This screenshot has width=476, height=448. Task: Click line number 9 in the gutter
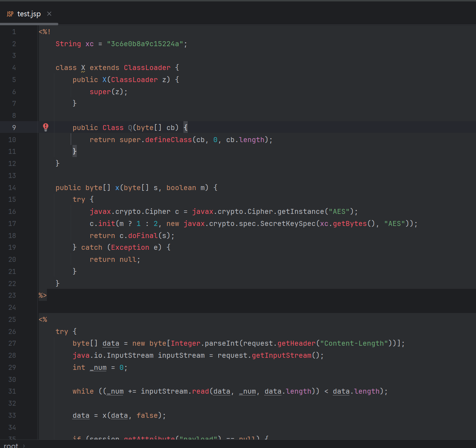coord(14,128)
